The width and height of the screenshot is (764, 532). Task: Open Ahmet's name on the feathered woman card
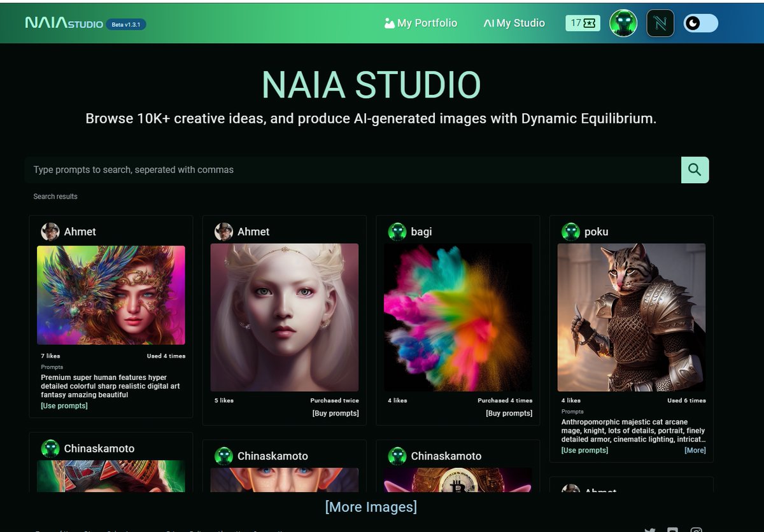pyautogui.click(x=80, y=232)
